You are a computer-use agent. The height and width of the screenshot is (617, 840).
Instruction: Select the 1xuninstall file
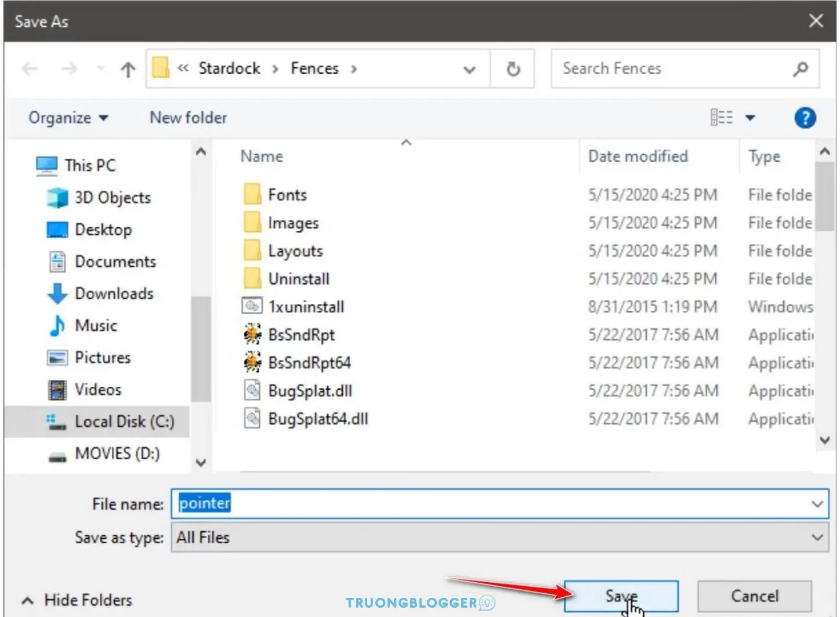306,307
